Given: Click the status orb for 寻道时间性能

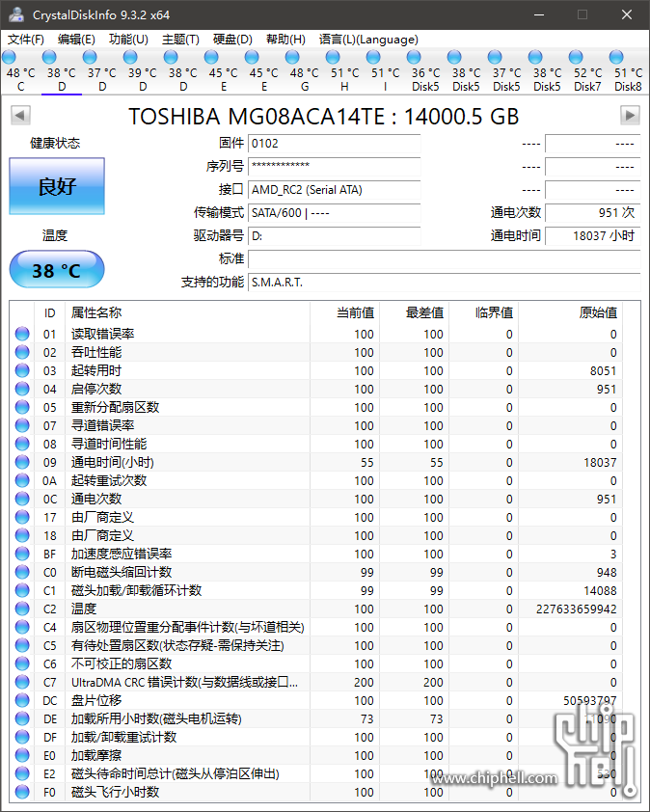Looking at the screenshot, I should (x=22, y=444).
